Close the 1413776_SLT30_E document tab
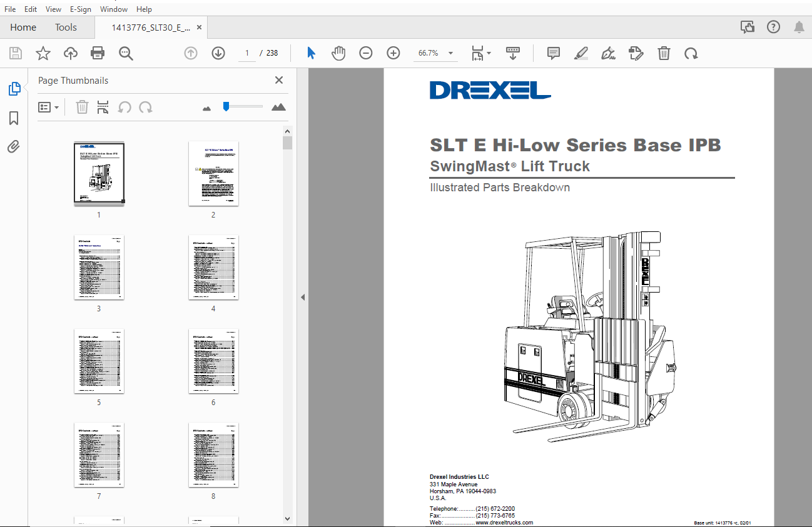The width and height of the screenshot is (812, 527). point(199,27)
